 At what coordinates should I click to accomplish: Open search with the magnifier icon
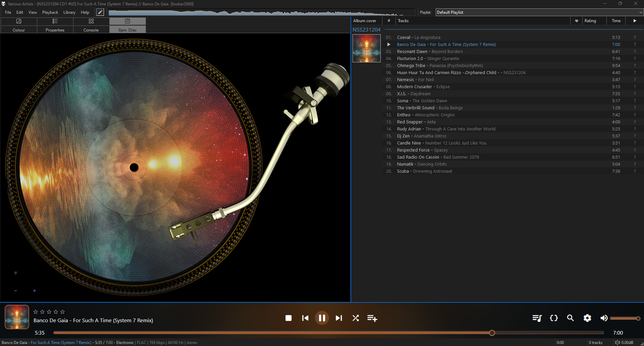[571, 318]
